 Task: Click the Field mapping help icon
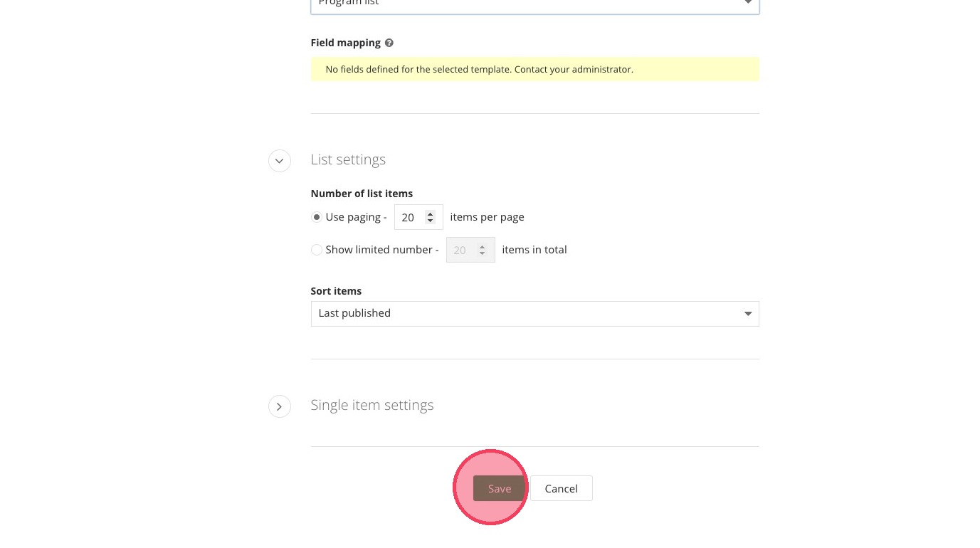[x=389, y=43]
